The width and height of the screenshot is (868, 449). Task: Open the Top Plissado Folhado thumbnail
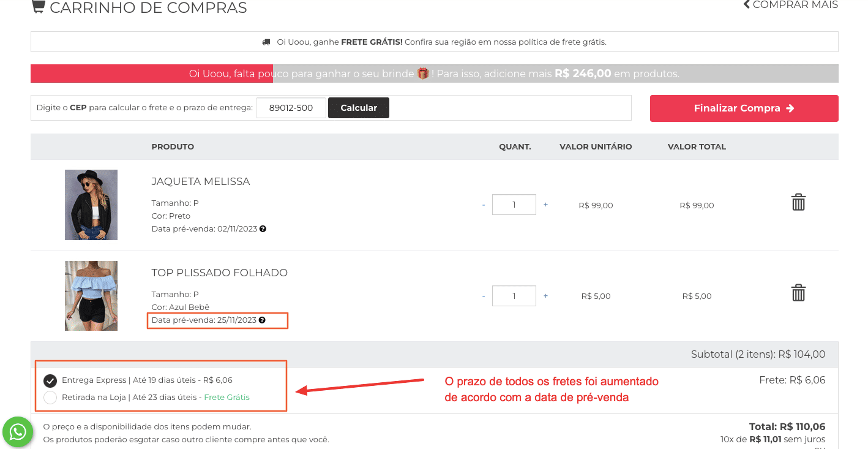tap(91, 296)
